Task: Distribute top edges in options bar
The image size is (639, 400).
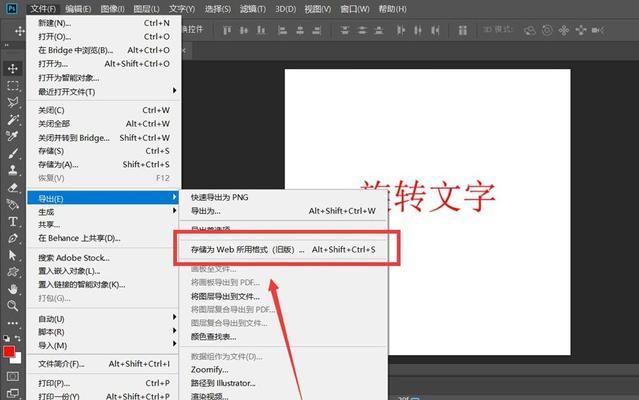Action: [345, 30]
